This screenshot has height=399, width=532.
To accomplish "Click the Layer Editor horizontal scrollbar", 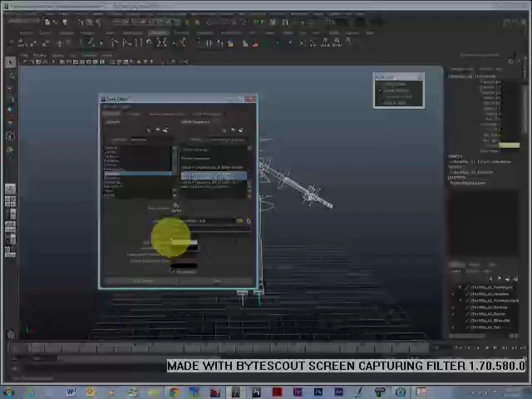I will [x=483, y=336].
